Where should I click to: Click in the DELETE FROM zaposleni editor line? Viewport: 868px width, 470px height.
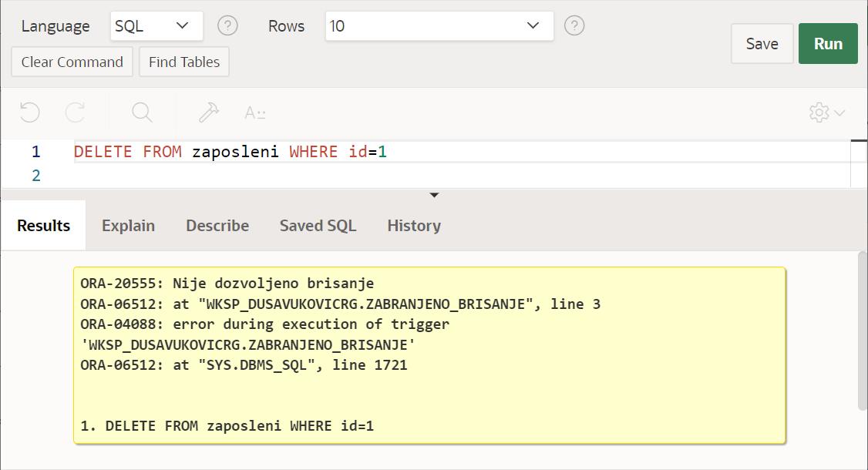230,152
